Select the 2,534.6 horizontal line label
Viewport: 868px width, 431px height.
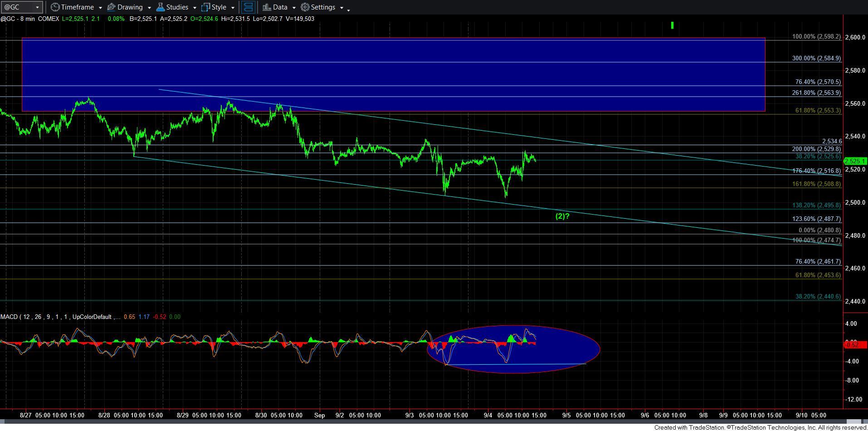click(832, 141)
